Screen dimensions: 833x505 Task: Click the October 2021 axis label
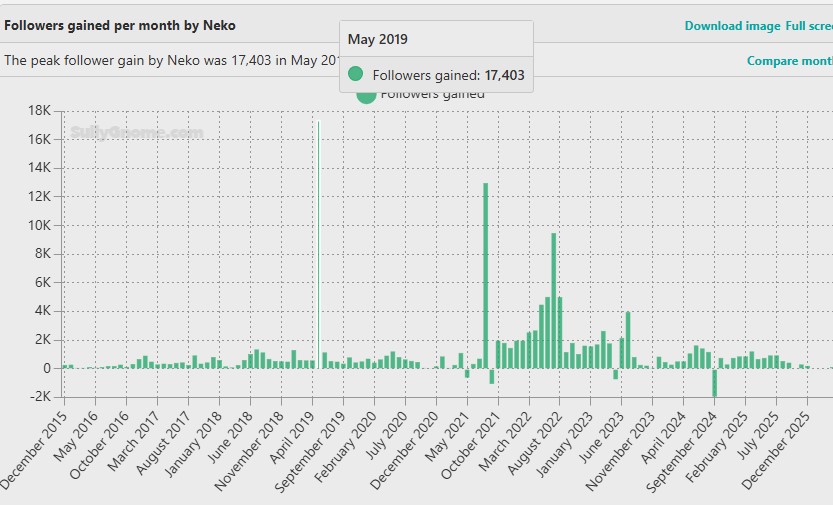[x=471, y=446]
